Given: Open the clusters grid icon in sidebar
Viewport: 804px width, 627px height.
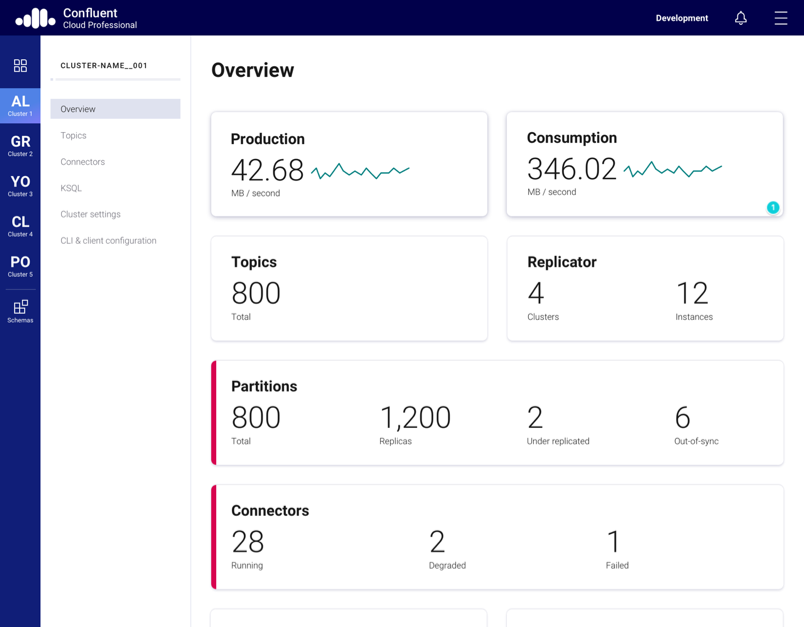Looking at the screenshot, I should point(20,66).
